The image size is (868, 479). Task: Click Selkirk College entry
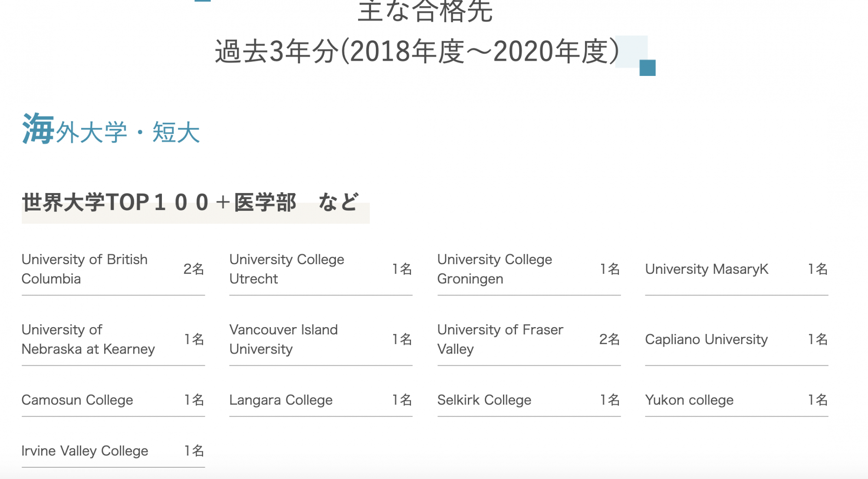(484, 400)
